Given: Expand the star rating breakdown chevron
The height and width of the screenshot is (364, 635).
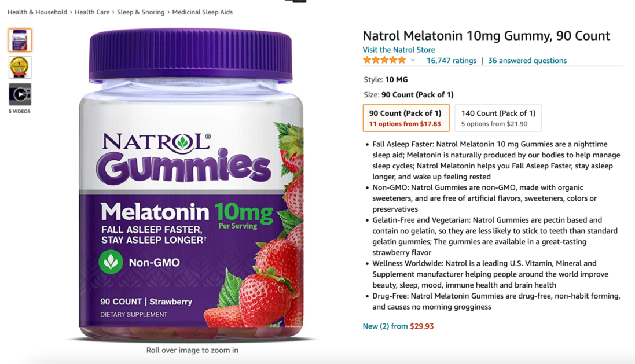Looking at the screenshot, I should (x=413, y=60).
